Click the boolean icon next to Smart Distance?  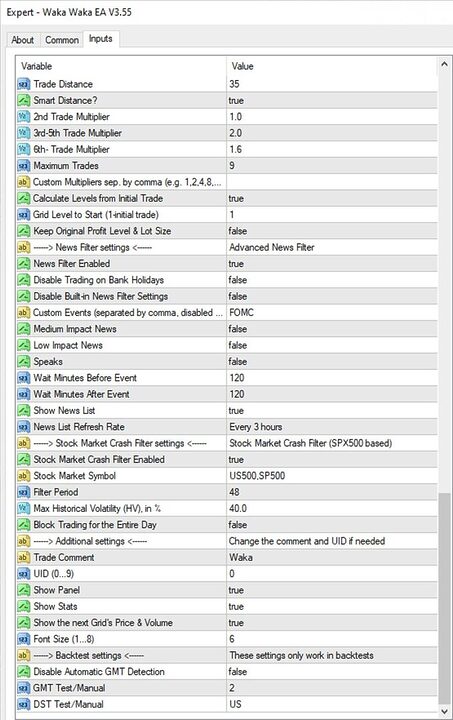pos(23,100)
